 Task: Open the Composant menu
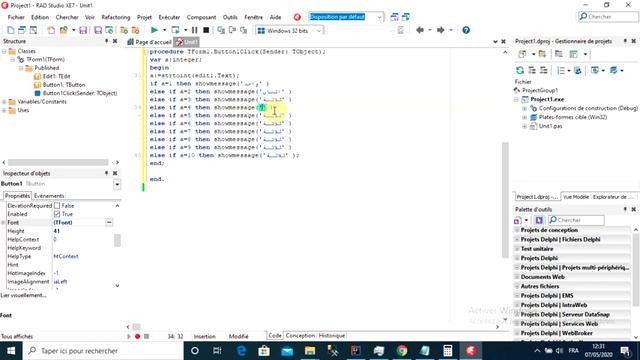(201, 17)
